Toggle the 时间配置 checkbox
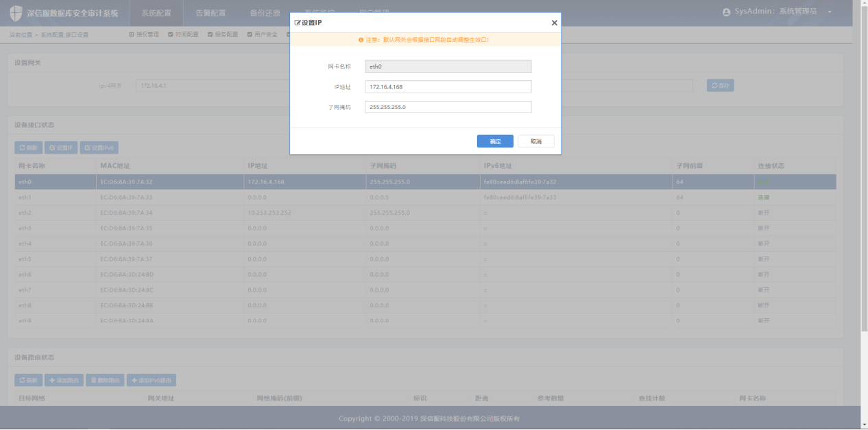This screenshot has height=430, width=868. pos(171,34)
